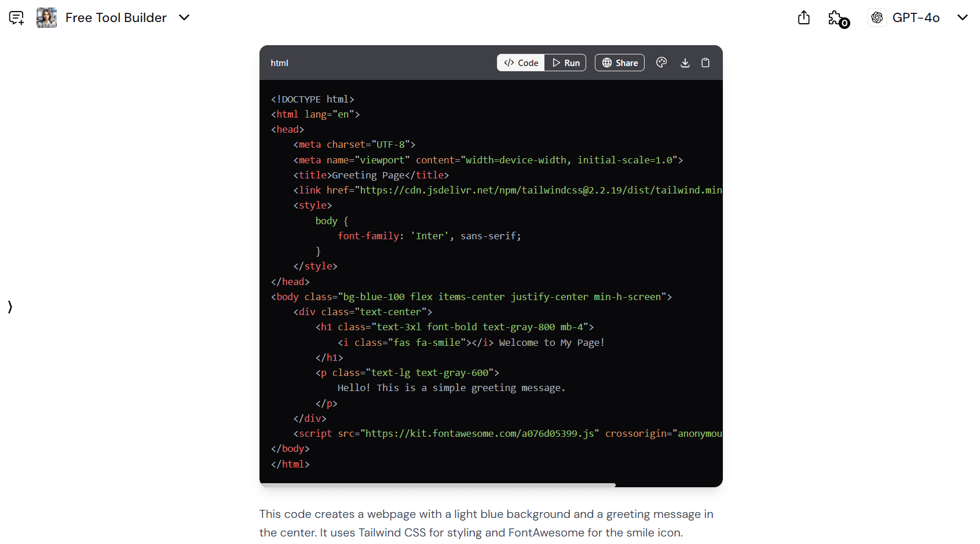The image size is (980, 544).
Task: Expand the Free Tool Builder dropdown chevron
Action: (x=184, y=18)
